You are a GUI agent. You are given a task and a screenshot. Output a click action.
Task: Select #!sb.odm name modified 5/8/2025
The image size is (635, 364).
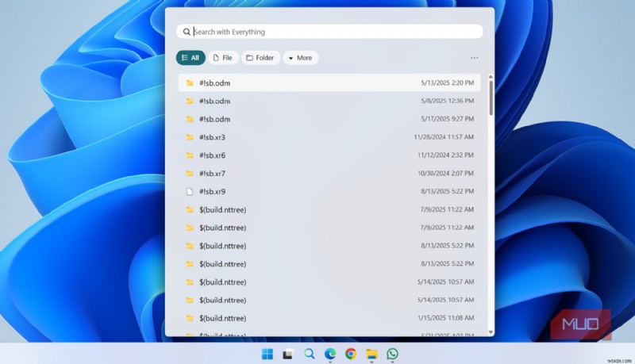tap(214, 102)
